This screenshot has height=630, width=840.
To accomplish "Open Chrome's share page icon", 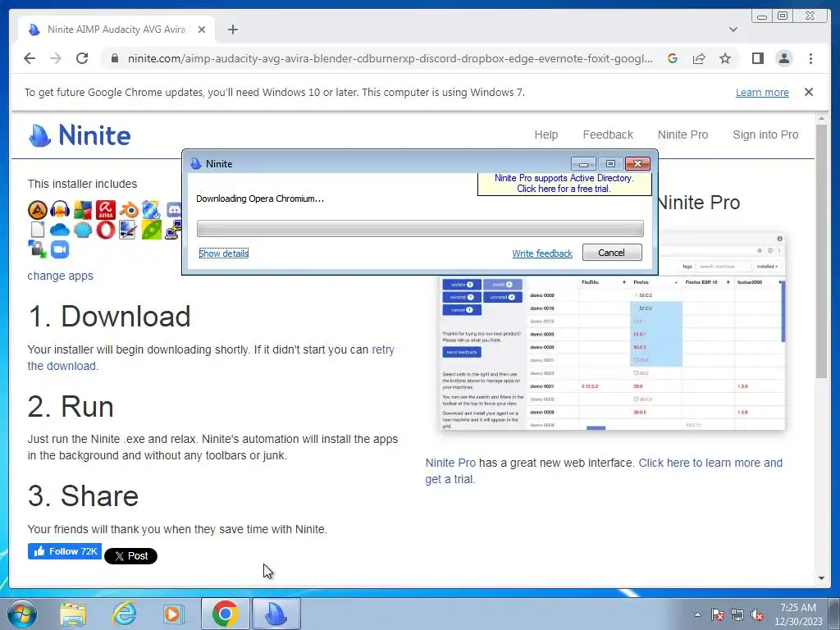I will point(699,58).
